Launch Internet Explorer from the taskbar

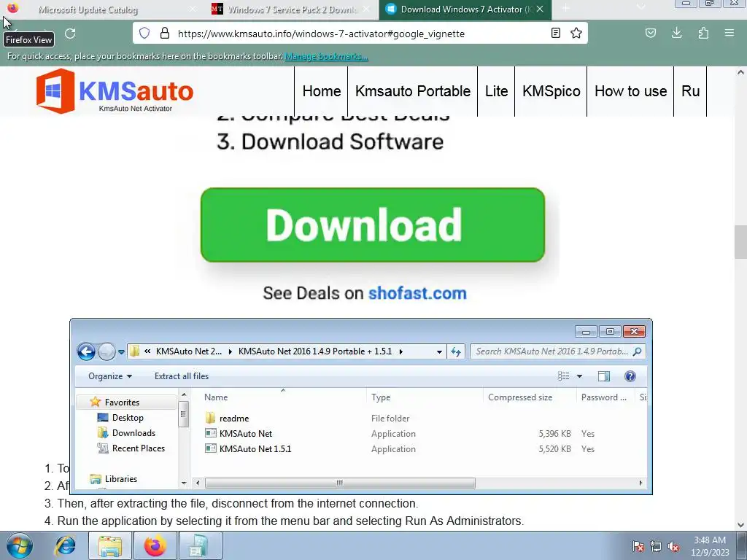65,545
